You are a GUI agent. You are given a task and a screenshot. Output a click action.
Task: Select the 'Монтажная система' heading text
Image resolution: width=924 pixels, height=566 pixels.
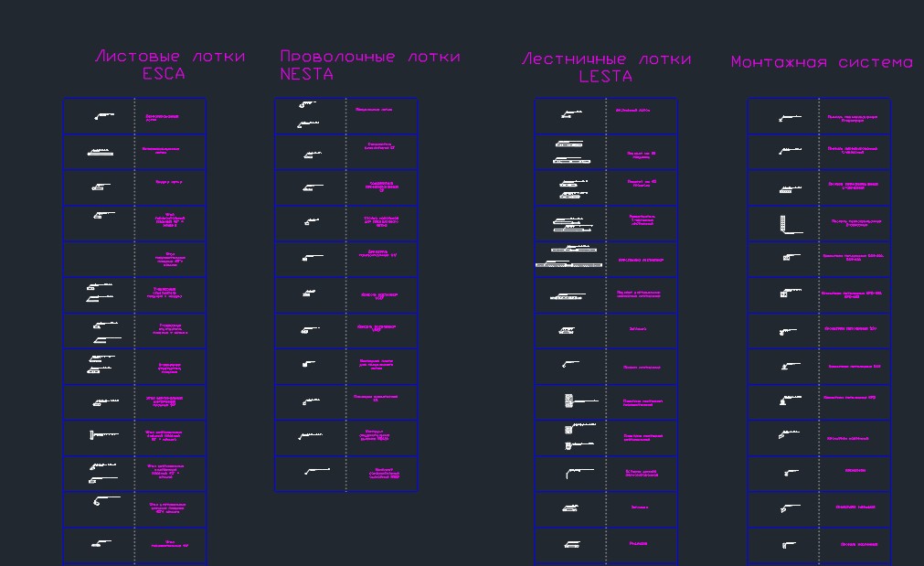pyautogui.click(x=822, y=62)
